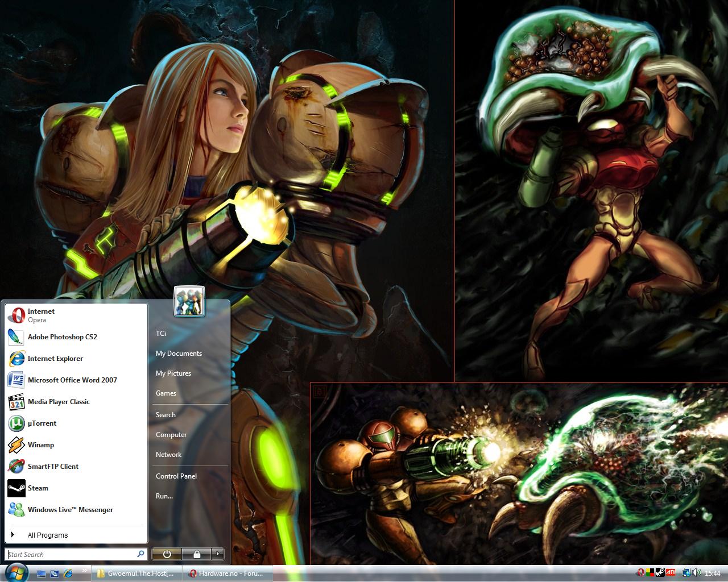Click the 15:44 system clock

(x=713, y=573)
